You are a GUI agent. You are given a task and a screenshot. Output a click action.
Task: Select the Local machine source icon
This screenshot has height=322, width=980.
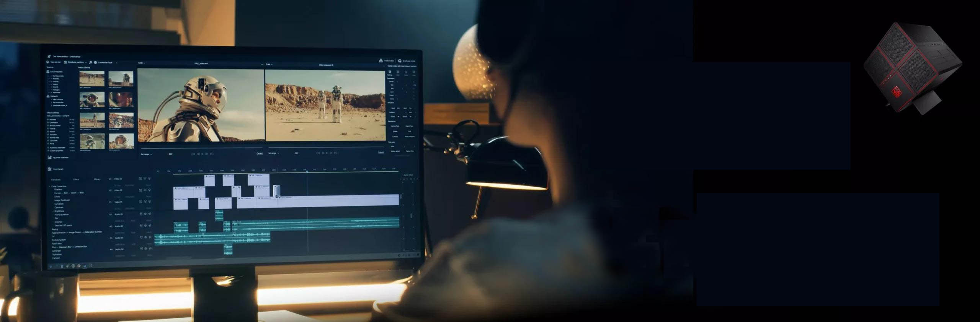click(x=48, y=72)
